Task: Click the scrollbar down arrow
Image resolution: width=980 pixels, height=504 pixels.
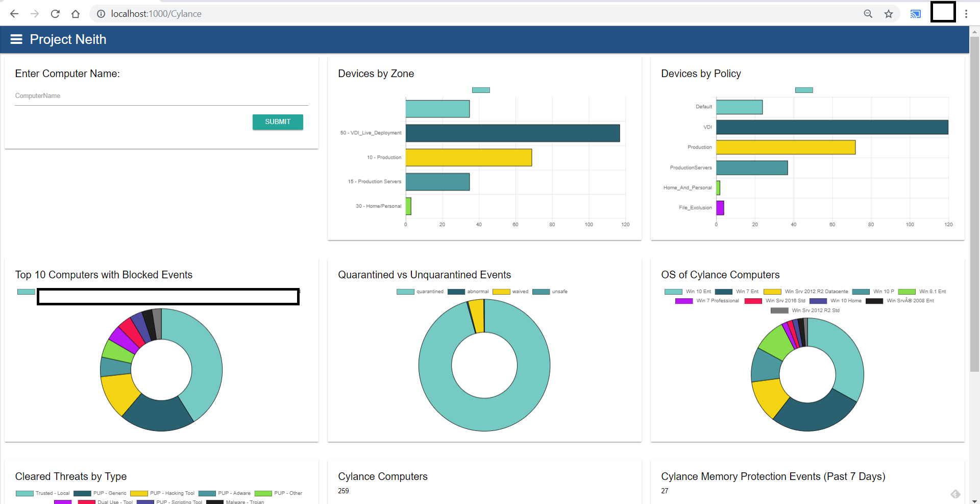Action: pyautogui.click(x=974, y=500)
